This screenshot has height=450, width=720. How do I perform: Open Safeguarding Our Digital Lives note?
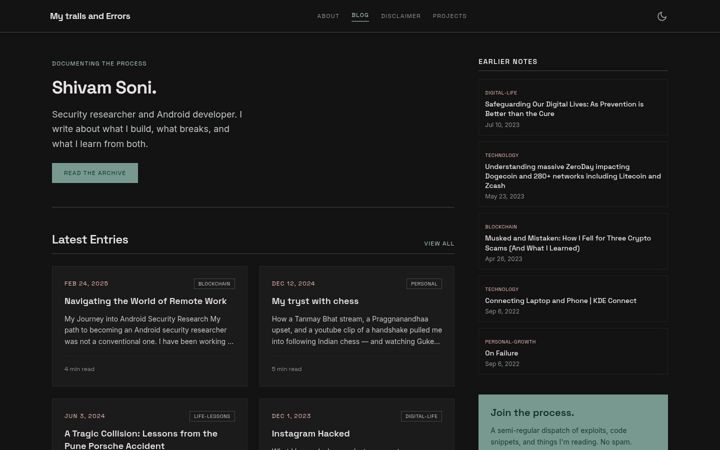564,109
